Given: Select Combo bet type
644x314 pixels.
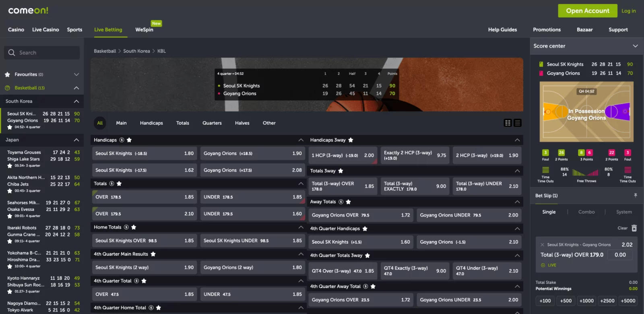Looking at the screenshot, I should [x=586, y=212].
